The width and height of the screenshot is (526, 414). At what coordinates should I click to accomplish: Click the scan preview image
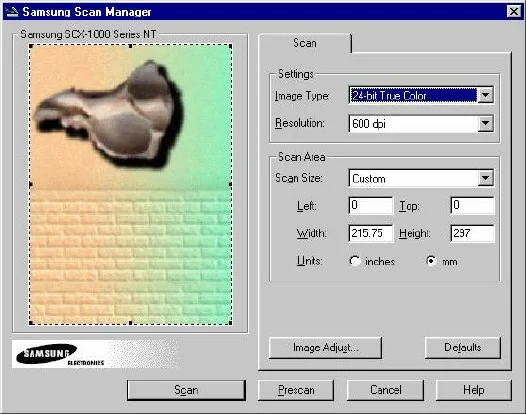pos(130,185)
